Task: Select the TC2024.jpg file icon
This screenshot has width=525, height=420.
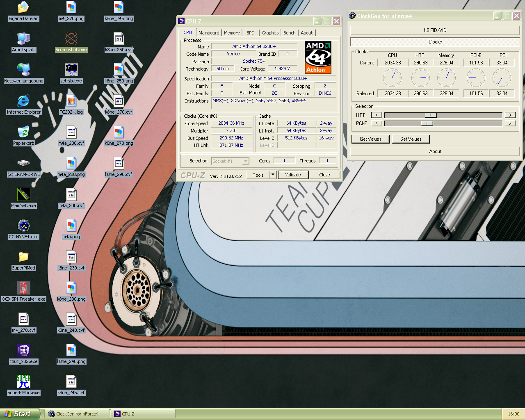Action: point(71,104)
